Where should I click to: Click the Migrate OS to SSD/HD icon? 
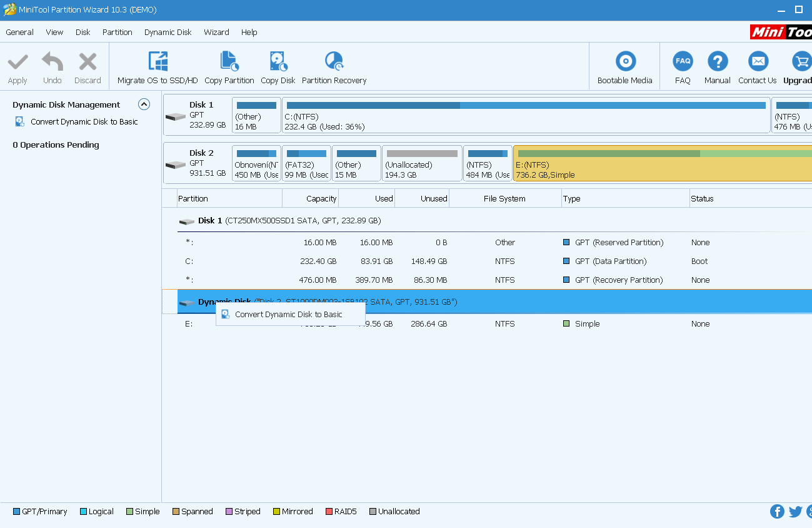[158, 61]
